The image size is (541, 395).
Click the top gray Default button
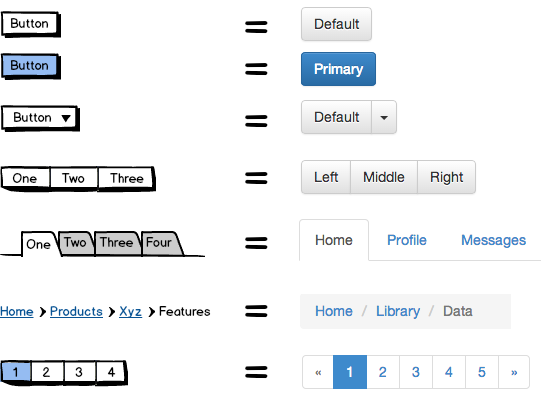336,24
